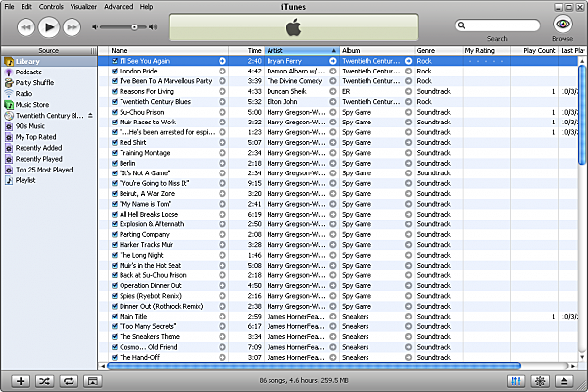Open the Music Store
This screenshot has width=588, height=392.
coord(49,105)
